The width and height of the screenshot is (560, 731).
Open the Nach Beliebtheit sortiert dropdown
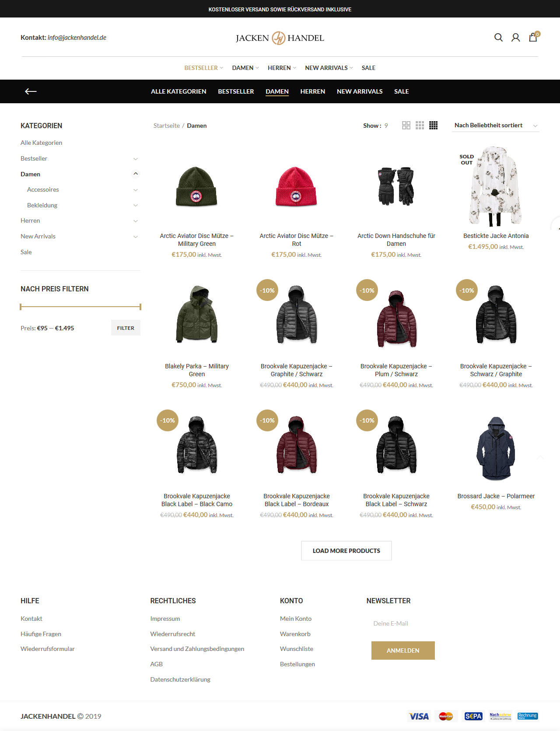point(496,126)
